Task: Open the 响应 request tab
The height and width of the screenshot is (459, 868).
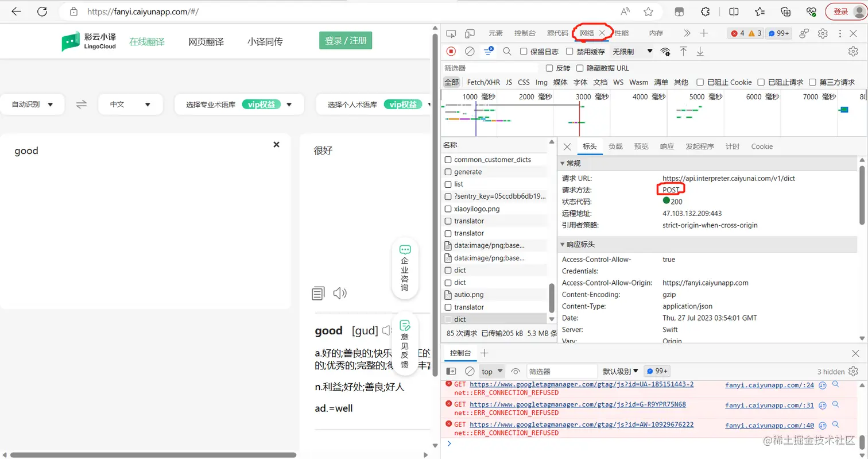Action: (667, 146)
